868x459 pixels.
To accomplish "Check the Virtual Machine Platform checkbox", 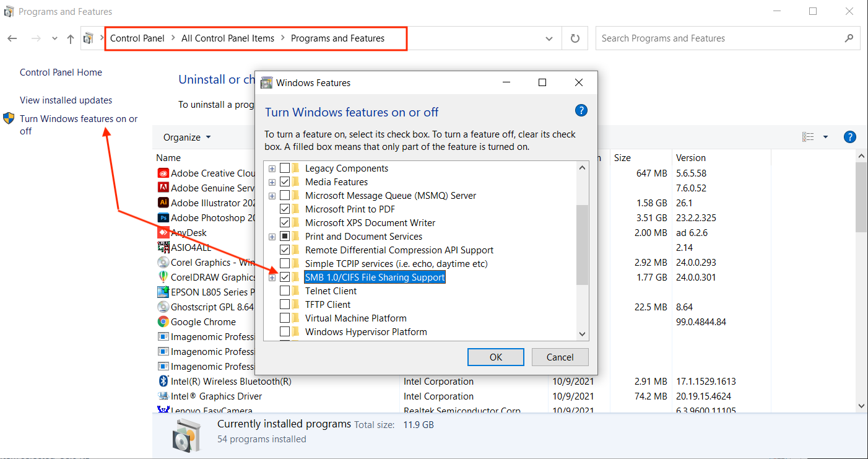I will 285,318.
